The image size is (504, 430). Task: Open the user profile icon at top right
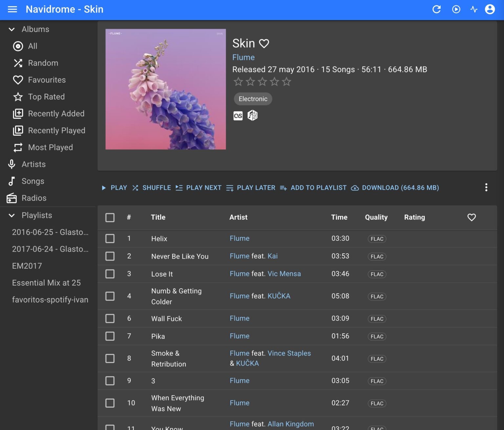click(490, 10)
